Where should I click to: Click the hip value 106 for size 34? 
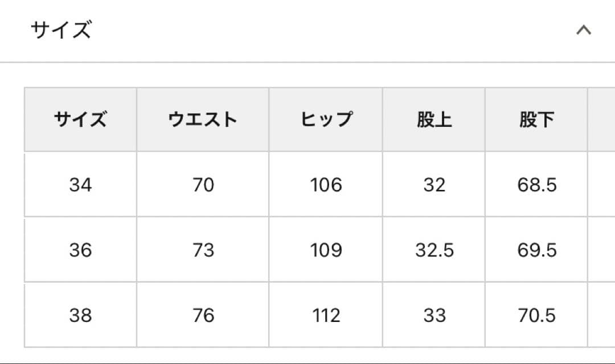(325, 184)
